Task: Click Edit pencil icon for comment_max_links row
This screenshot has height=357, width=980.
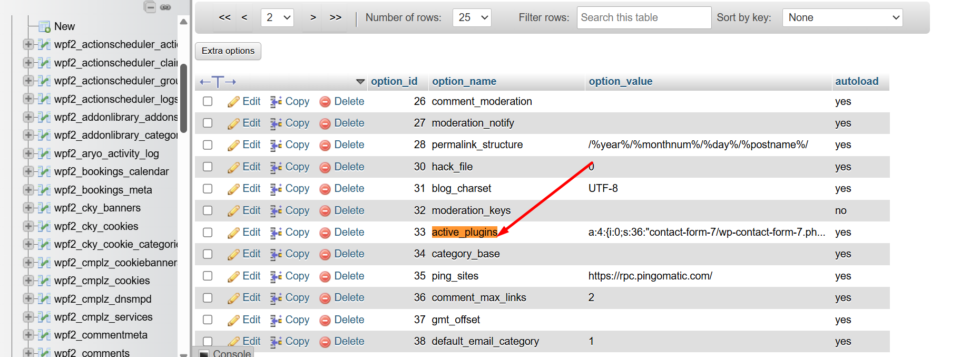Action: tap(233, 298)
